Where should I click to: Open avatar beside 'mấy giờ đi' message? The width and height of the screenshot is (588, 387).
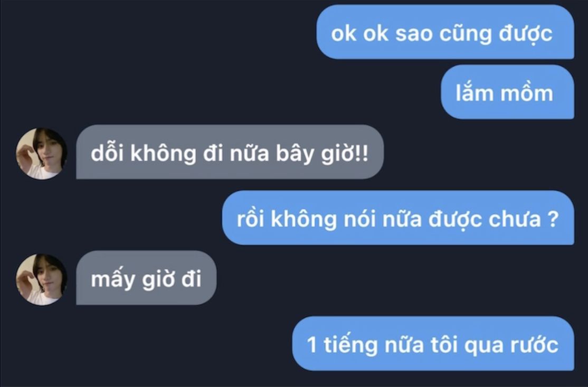point(42,279)
